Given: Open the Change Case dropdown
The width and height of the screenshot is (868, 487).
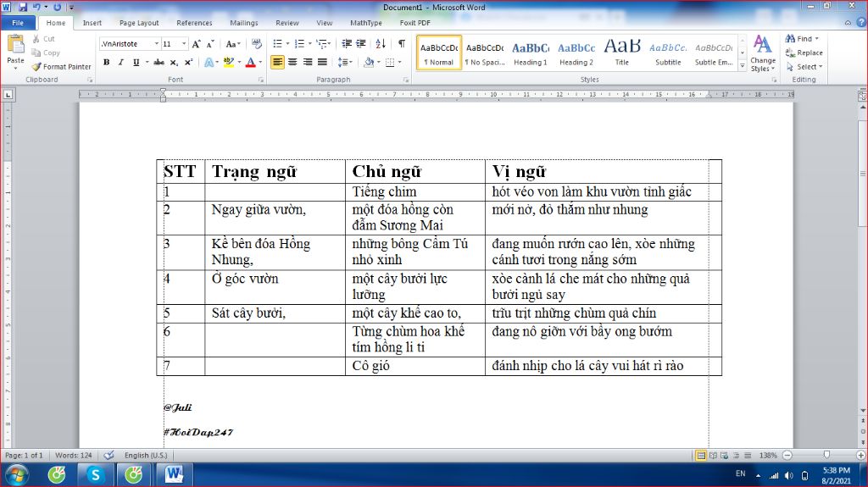Looking at the screenshot, I should coord(233,44).
